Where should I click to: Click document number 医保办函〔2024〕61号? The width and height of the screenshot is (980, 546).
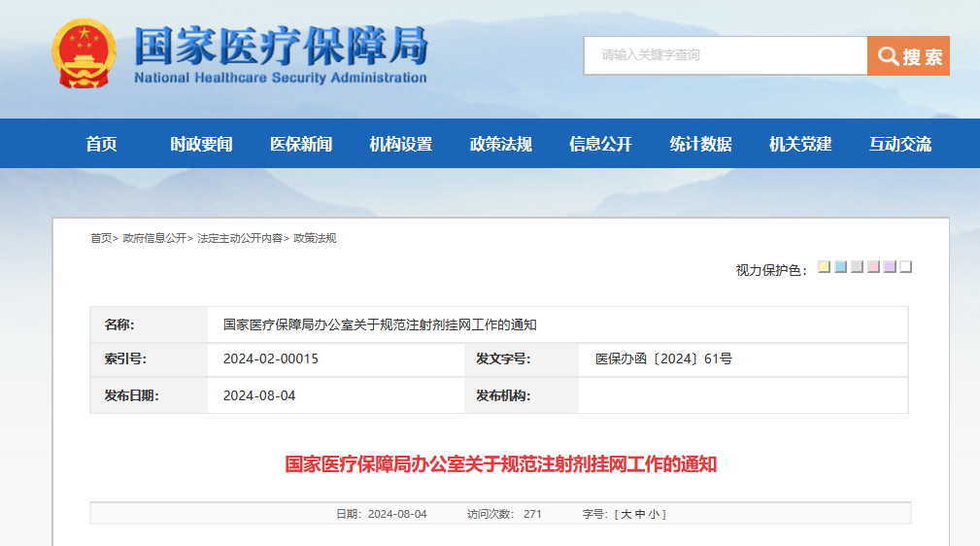tap(663, 359)
